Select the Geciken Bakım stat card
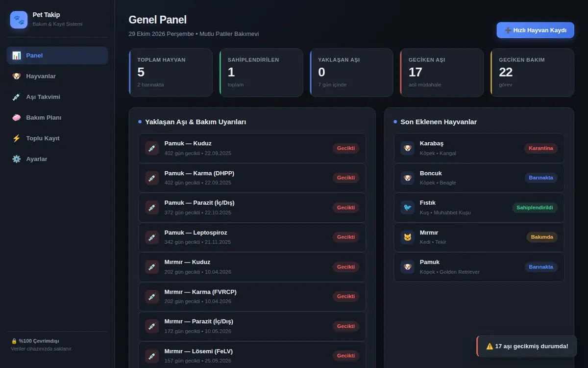This screenshot has height=368, width=588. (532, 73)
